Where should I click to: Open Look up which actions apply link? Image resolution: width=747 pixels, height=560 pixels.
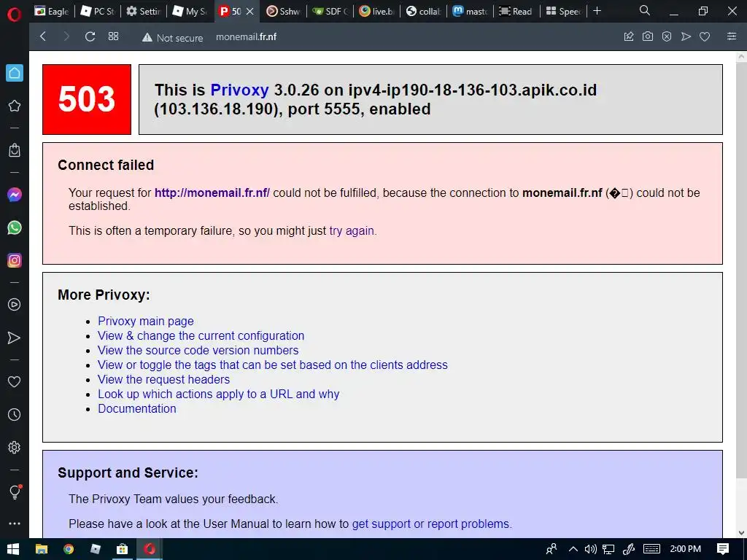(x=219, y=394)
